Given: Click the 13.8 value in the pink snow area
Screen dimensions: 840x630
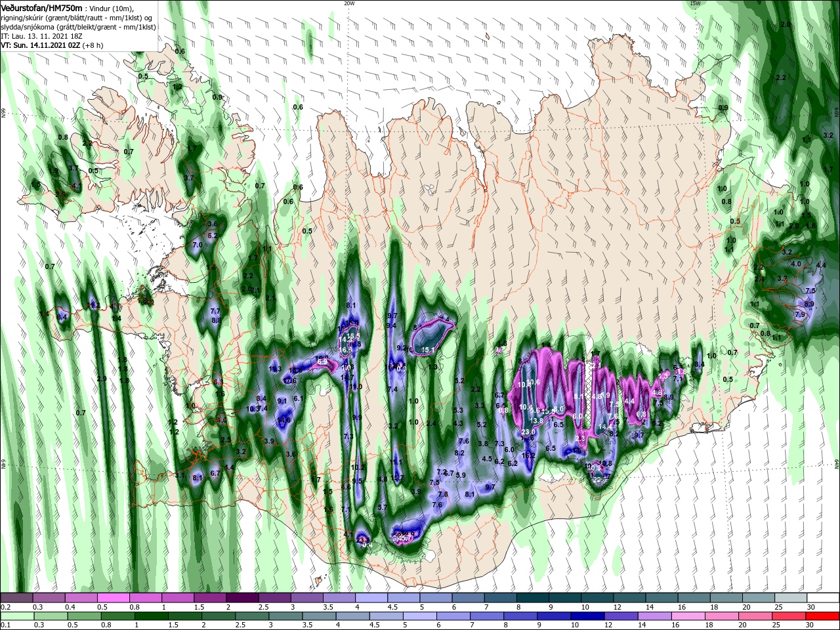Looking at the screenshot, I should 537,420.
